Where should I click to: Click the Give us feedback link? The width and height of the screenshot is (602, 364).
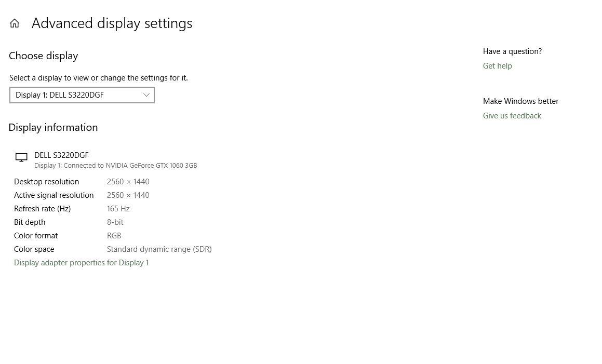[x=512, y=116]
